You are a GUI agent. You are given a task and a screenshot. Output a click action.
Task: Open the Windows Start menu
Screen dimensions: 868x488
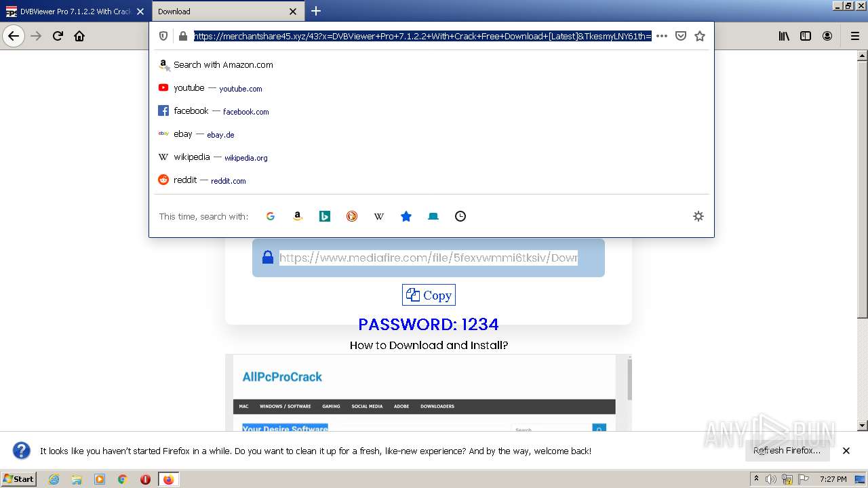[18, 479]
